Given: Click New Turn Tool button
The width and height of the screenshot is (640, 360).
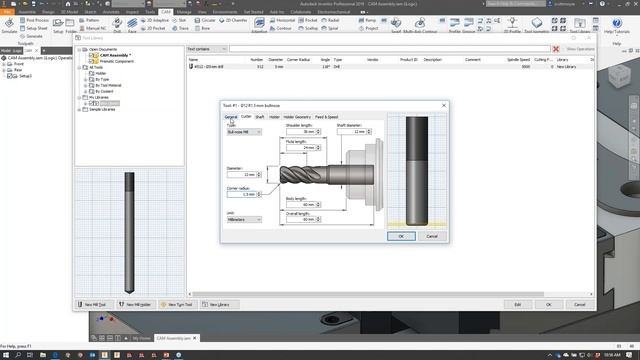Looking at the screenshot, I should (177, 304).
